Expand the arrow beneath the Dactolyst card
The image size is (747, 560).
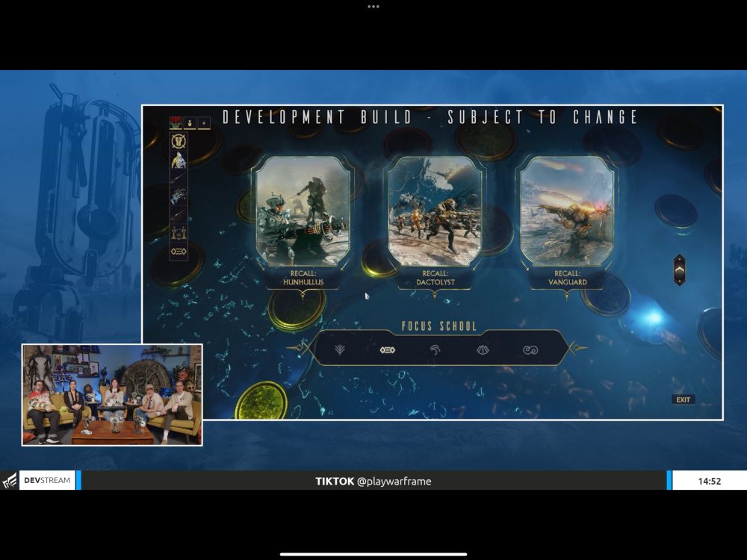(435, 295)
